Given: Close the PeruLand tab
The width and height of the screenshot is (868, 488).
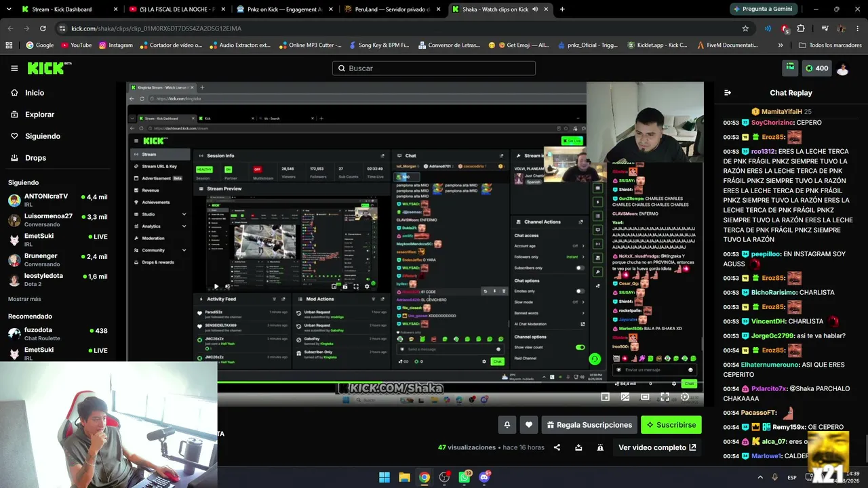Looking at the screenshot, I should (438, 9).
